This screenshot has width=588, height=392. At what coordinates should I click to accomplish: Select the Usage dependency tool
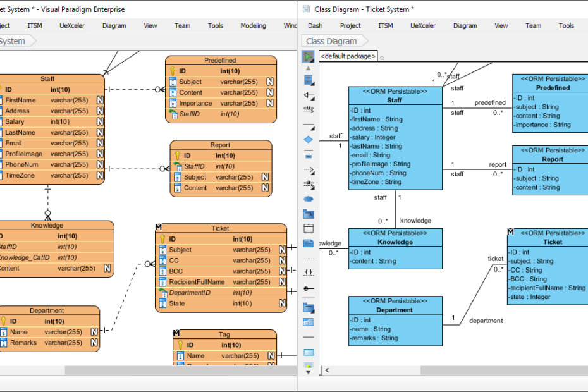[308, 109]
